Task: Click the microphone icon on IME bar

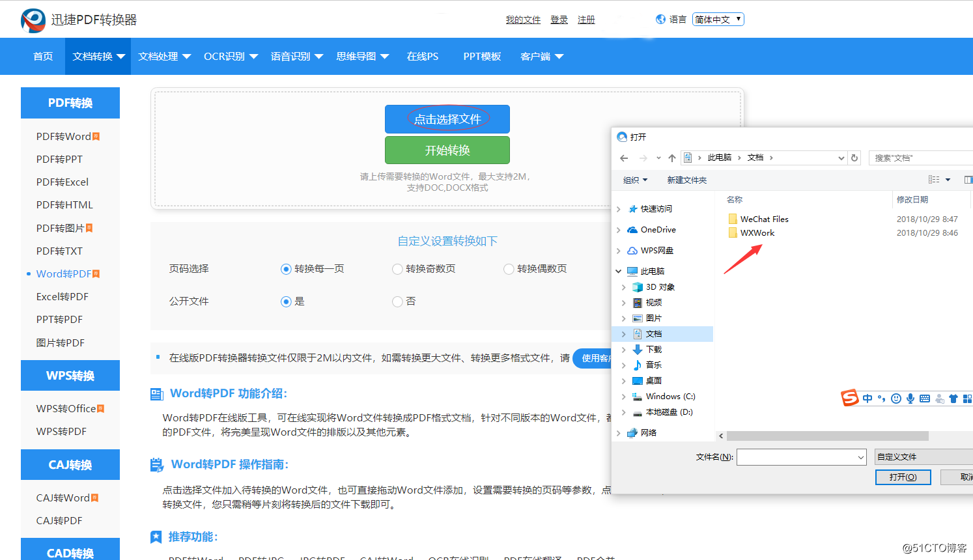Action: (910, 399)
